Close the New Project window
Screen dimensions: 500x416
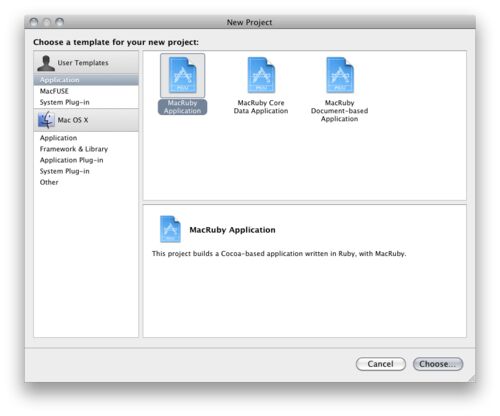coord(34,22)
